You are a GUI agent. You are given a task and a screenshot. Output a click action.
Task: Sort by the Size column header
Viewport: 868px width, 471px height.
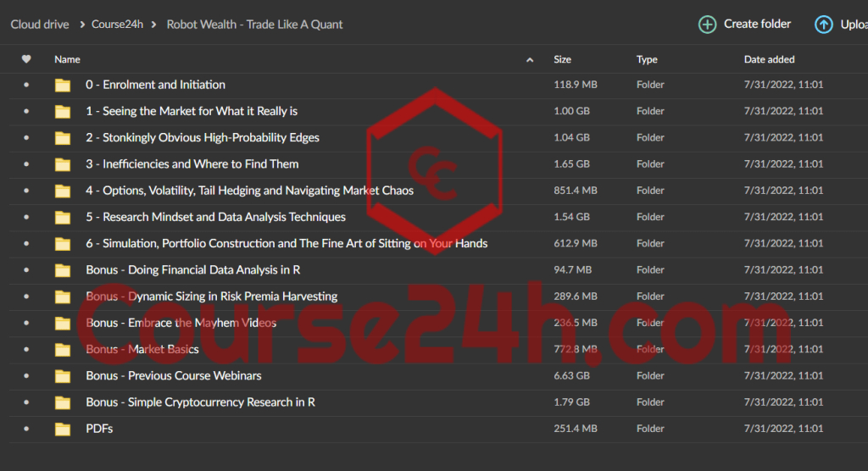point(563,59)
